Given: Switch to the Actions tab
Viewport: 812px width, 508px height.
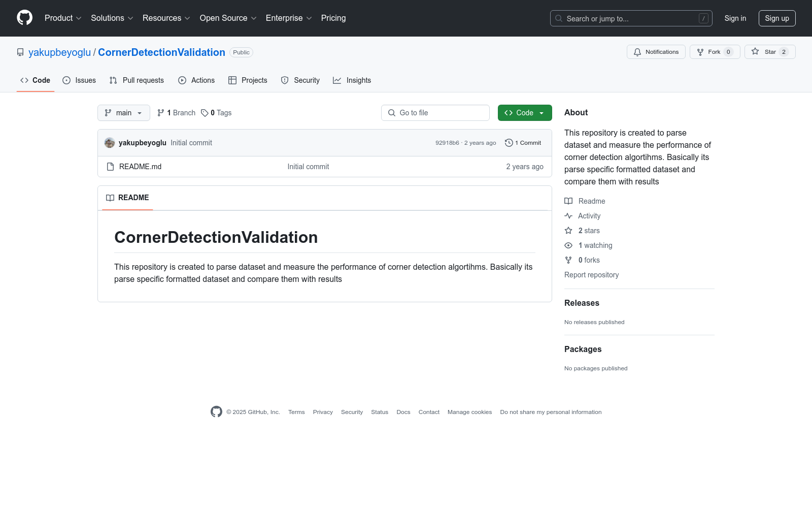Looking at the screenshot, I should pos(196,80).
